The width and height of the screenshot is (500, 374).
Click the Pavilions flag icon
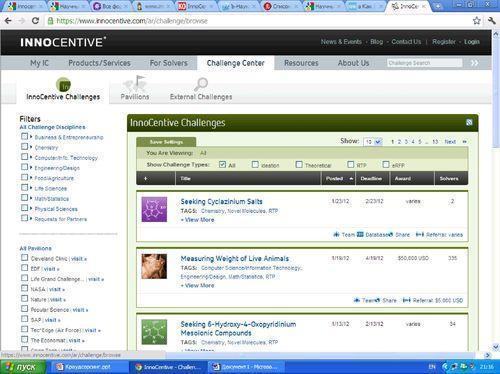tap(135, 83)
